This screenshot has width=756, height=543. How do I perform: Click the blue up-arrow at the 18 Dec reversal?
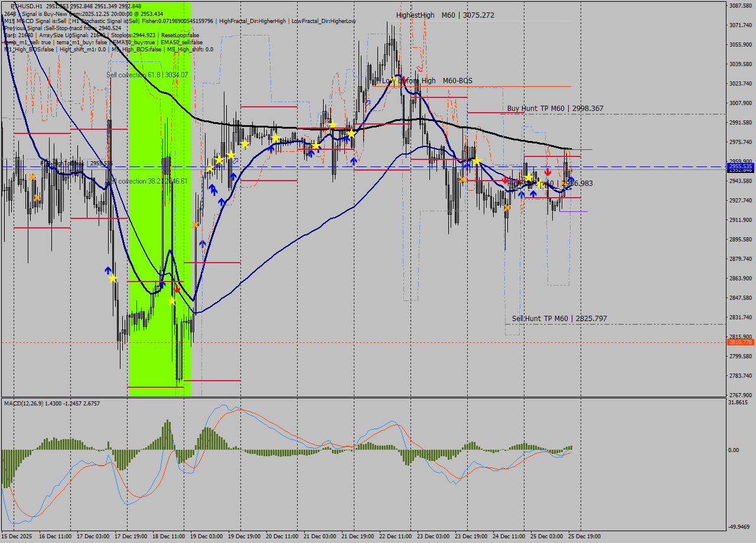162,285
